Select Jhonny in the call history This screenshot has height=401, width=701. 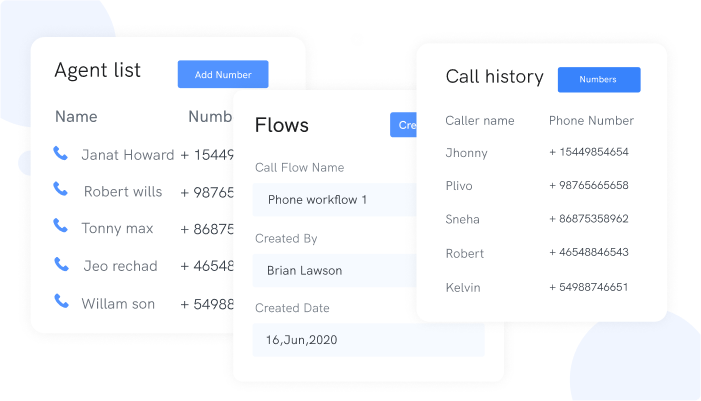465,152
